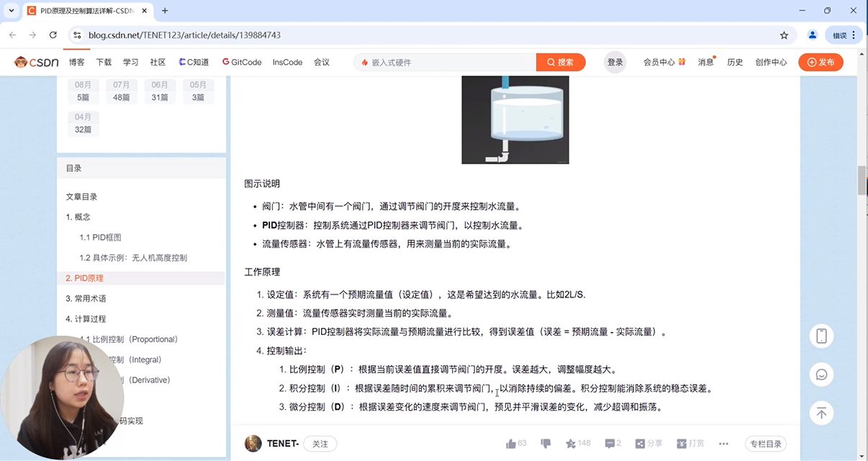868x461 pixels.
Task: Click the mobile phone floating icon
Action: click(821, 336)
